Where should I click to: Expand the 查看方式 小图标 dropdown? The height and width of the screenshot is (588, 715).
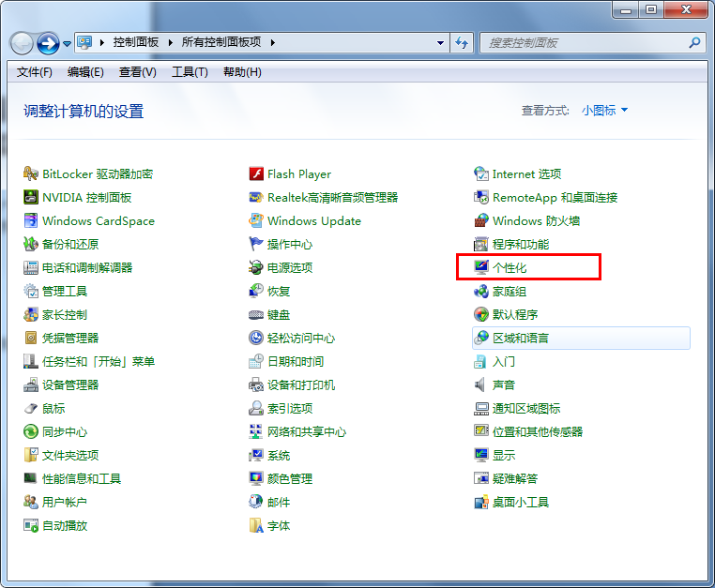(x=604, y=111)
